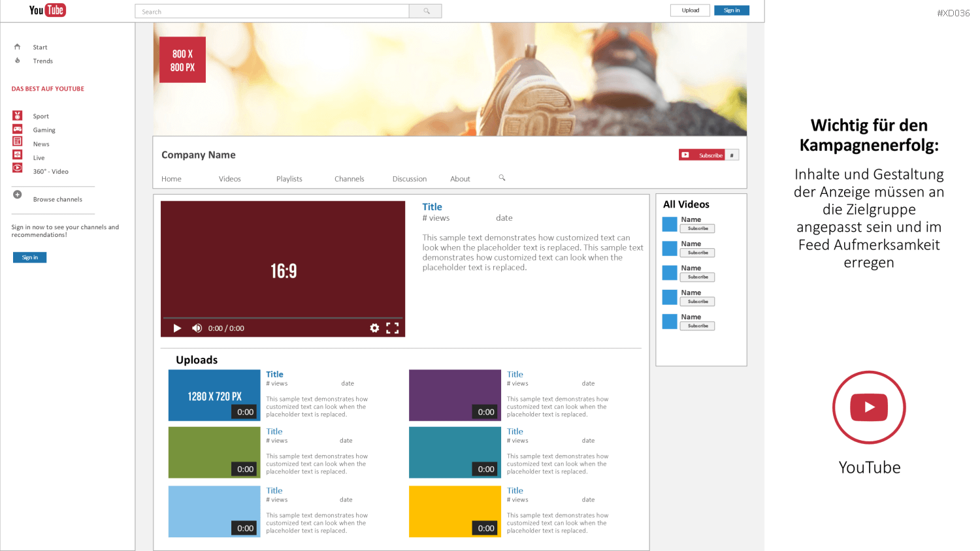Click Browse channels link in sidebar
Screen dimensions: 980x551
pos(57,199)
